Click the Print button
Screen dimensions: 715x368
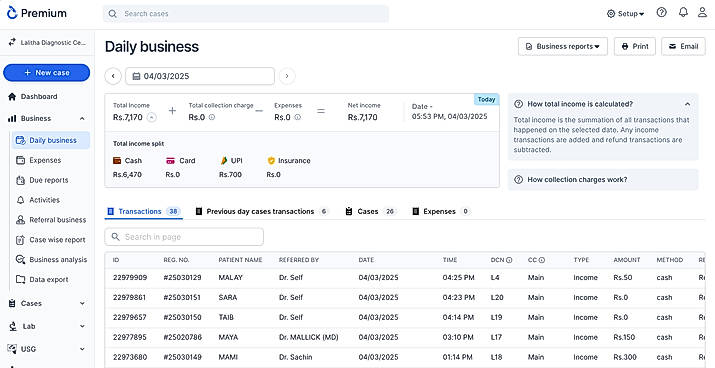click(635, 47)
